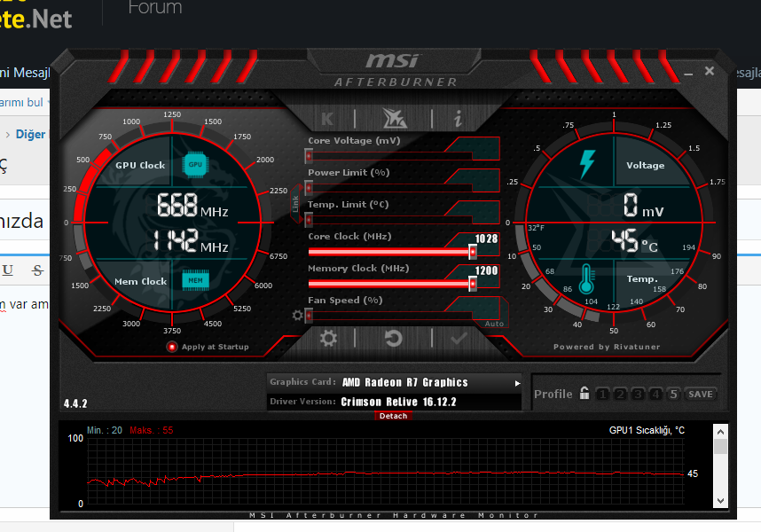Toggle the profile lock icon
The width and height of the screenshot is (761, 532).
click(x=584, y=393)
